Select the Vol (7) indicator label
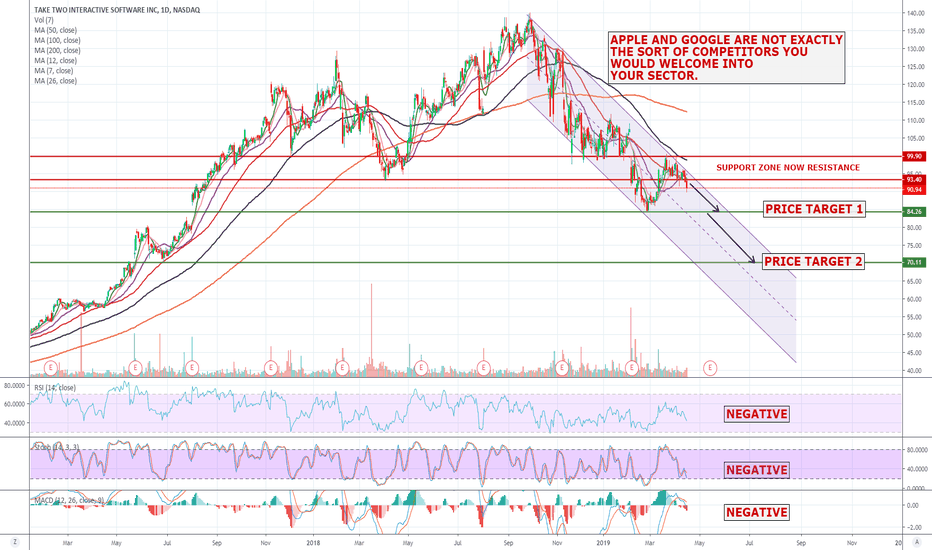932x550 pixels. (x=43, y=20)
